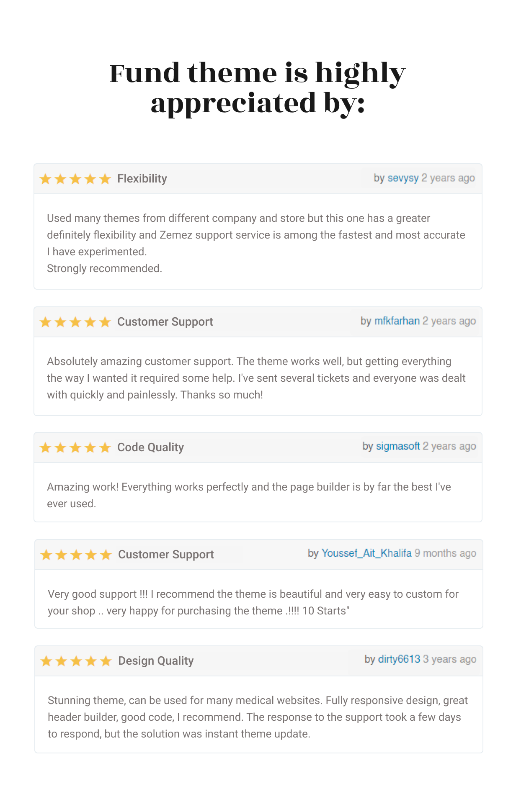Click the Flexibility review title
Screen dimensions: 516x812
click(x=142, y=179)
